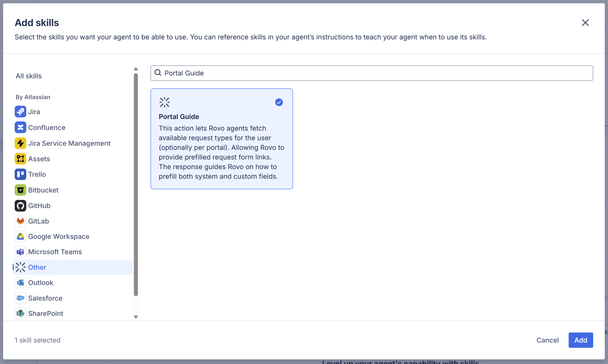This screenshot has height=364, width=608.
Task: Open GitHub skills category
Action: (x=39, y=206)
